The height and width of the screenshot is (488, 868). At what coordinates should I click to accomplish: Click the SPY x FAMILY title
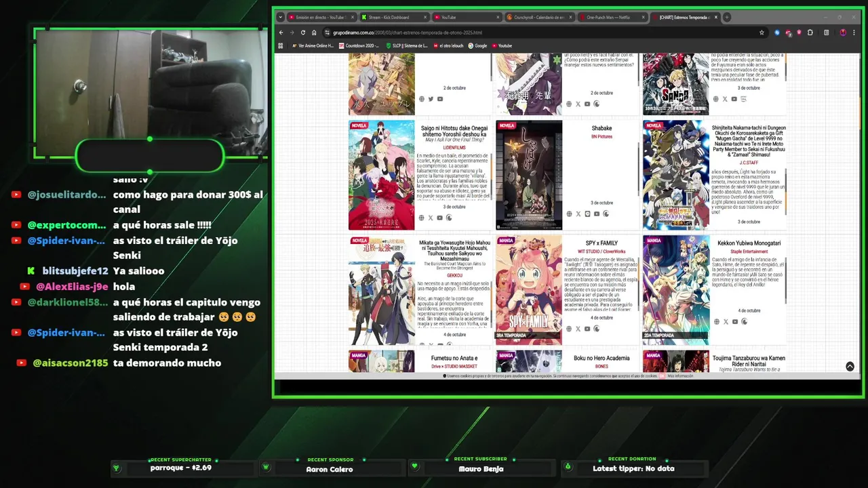pyautogui.click(x=601, y=243)
